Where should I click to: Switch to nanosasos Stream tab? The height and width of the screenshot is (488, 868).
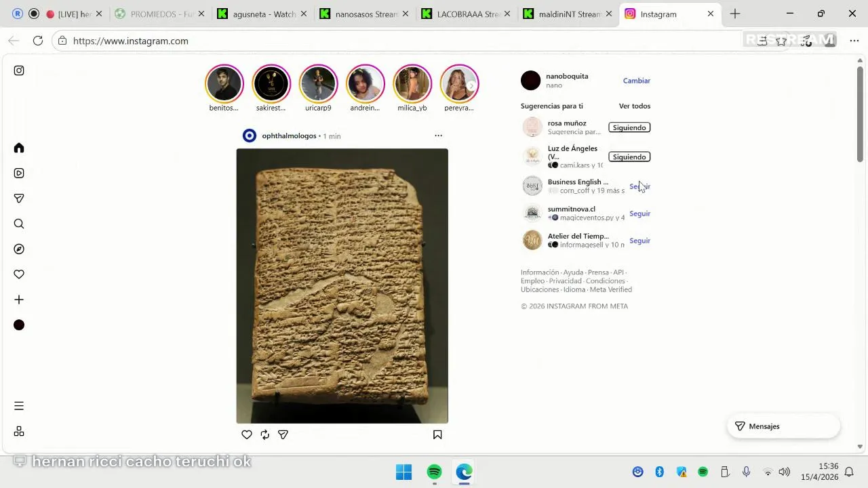pyautogui.click(x=363, y=14)
